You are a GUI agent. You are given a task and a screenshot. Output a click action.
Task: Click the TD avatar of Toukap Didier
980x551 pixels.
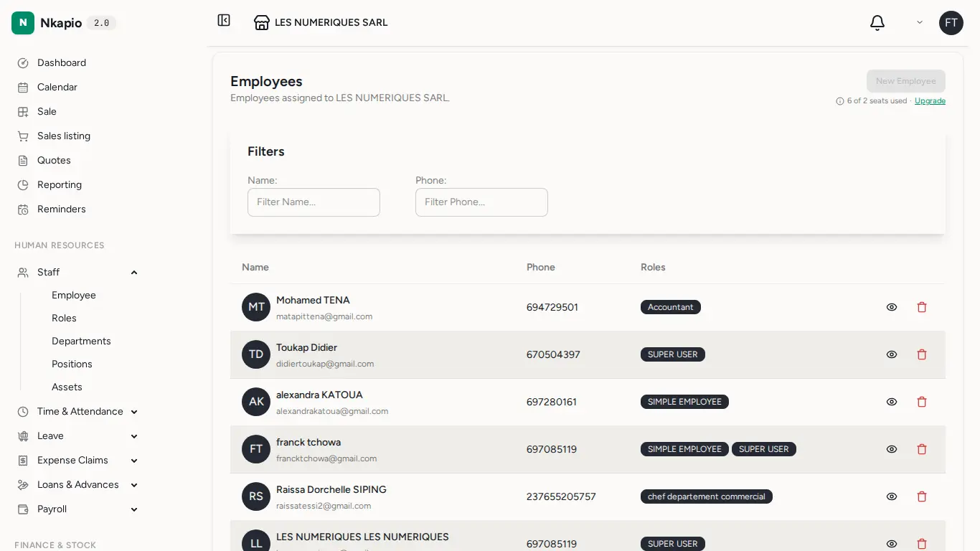click(256, 354)
